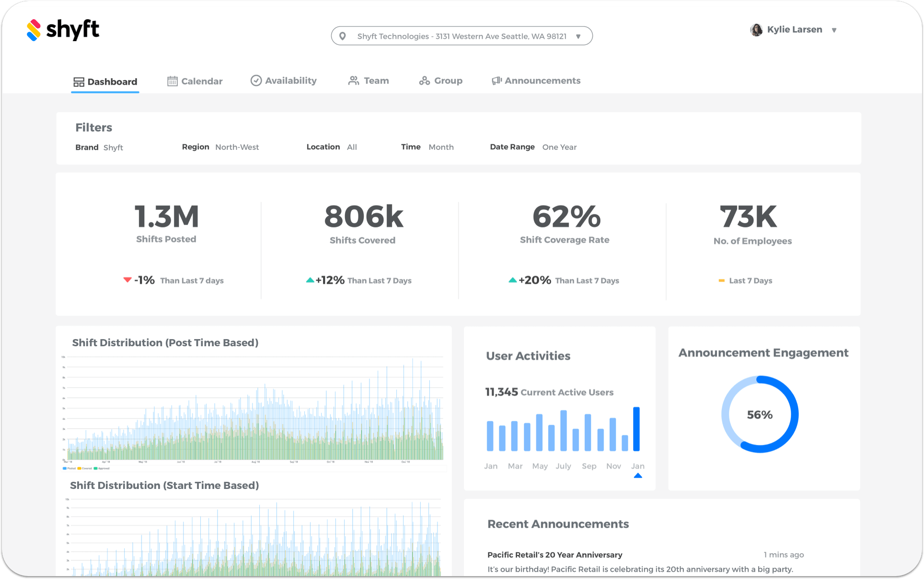Click the Team people icon
The height and width of the screenshot is (579, 924).
[354, 81]
